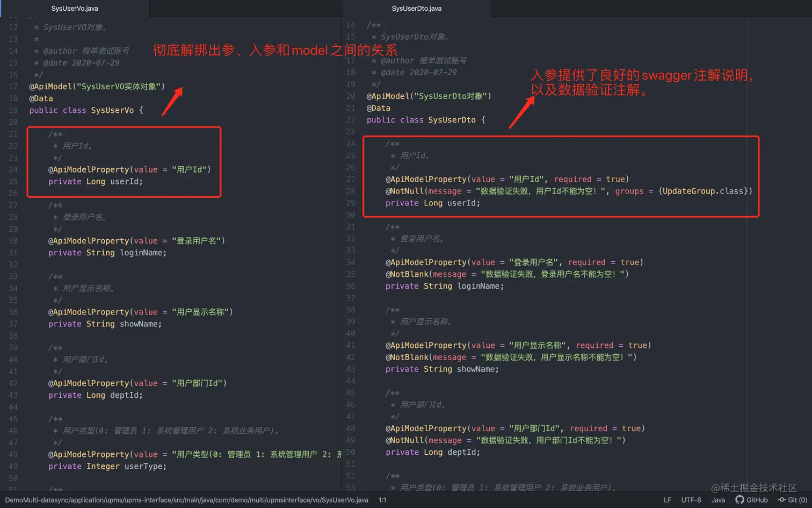This screenshot has width=812, height=508.
Task: Click @ApiModelProperty "用户Id" with required = true
Action: pos(507,180)
